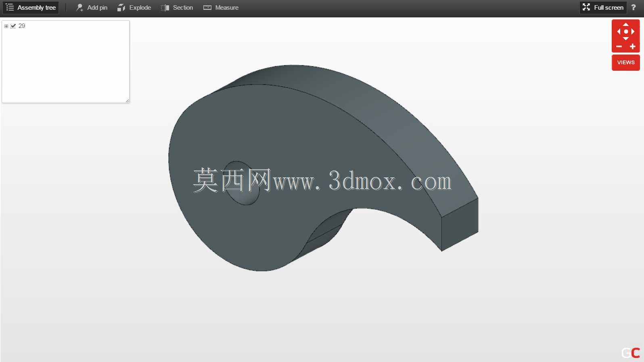Zoom in using the plus icon
The image size is (644, 362).
[633, 47]
